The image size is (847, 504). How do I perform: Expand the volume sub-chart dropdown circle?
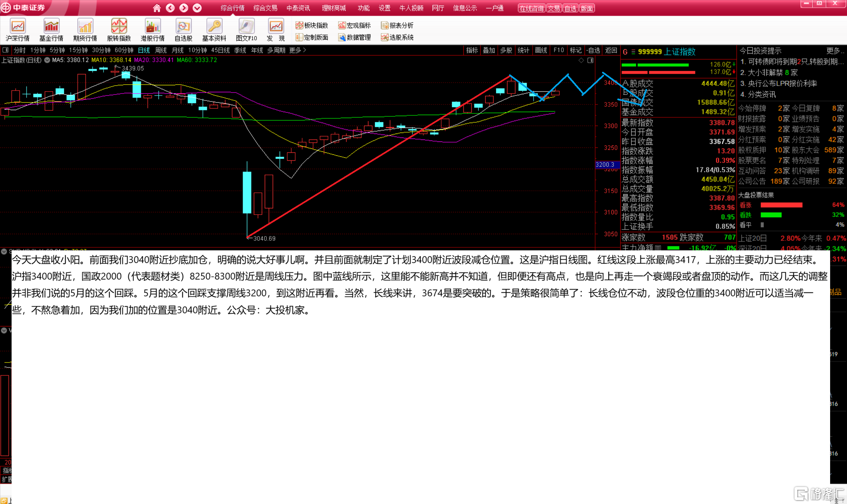[4, 330]
